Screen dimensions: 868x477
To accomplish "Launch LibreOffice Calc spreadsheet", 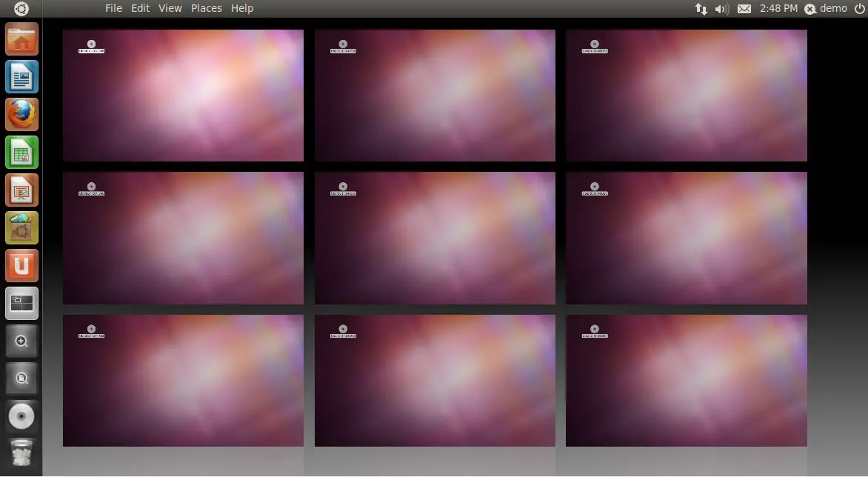I will [21, 153].
